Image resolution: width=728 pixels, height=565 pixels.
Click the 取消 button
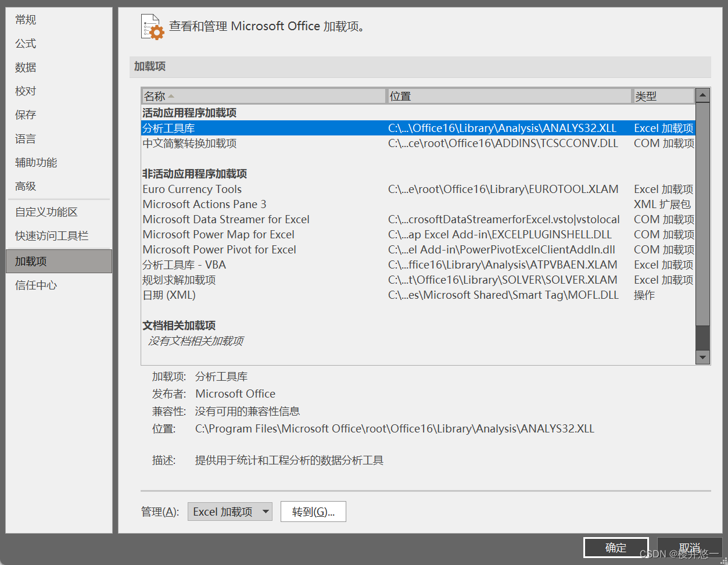(x=690, y=548)
